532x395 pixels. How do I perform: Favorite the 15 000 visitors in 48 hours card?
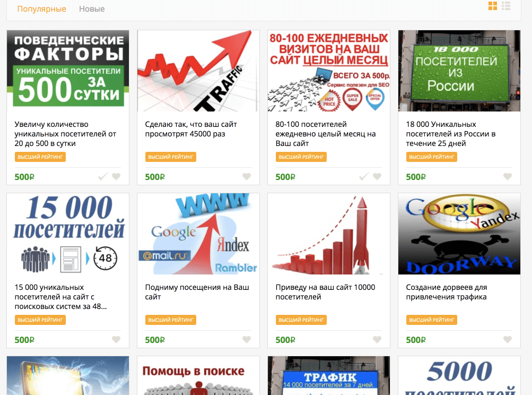[116, 339]
